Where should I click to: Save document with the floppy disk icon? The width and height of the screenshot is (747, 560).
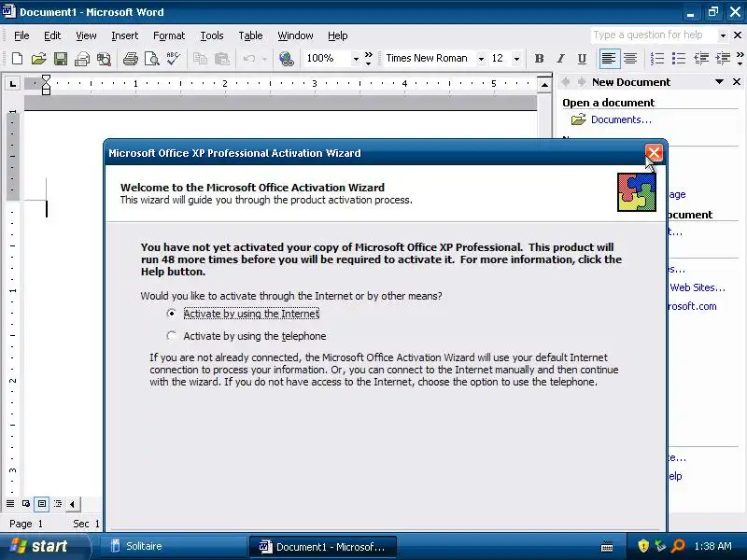[x=61, y=59]
